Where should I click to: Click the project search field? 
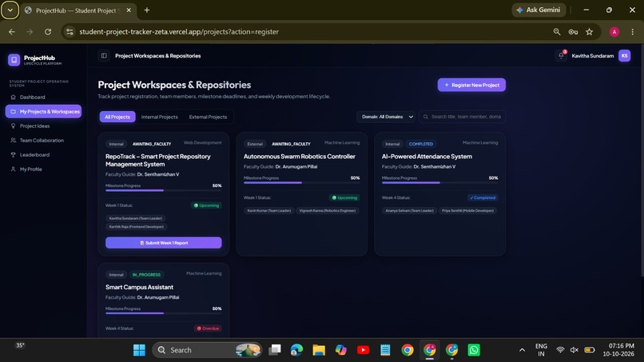463,117
